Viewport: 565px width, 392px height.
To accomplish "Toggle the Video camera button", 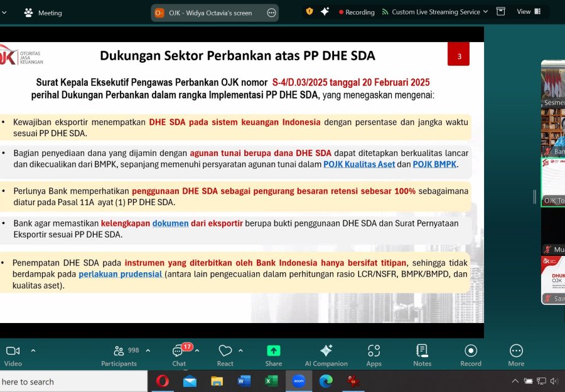I will (x=13, y=356).
